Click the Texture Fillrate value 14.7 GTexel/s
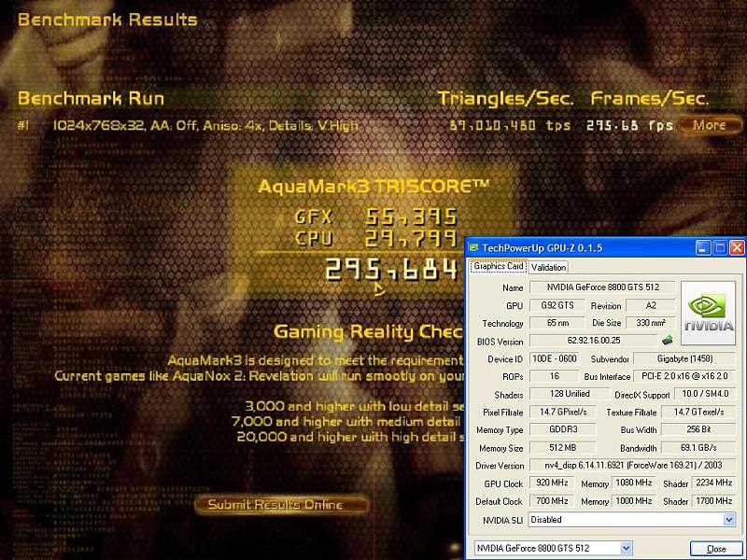This screenshot has width=747, height=560. coord(698,412)
